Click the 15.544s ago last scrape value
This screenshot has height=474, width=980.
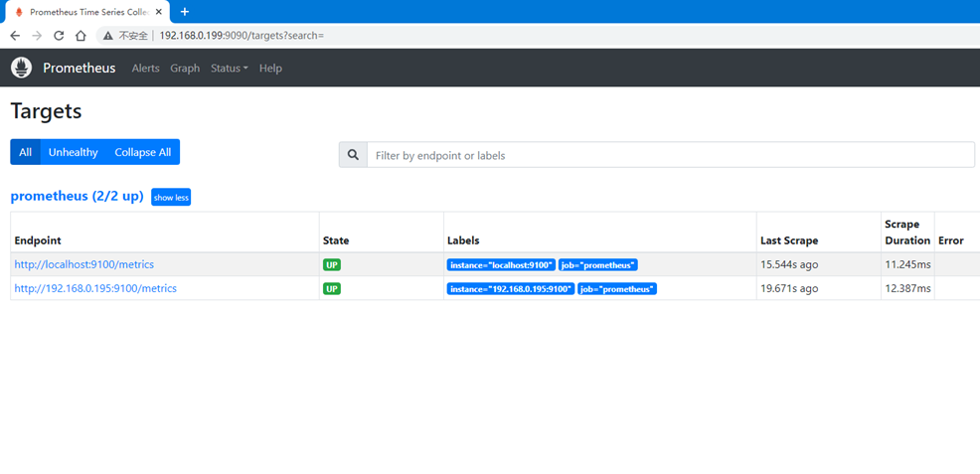coord(789,264)
